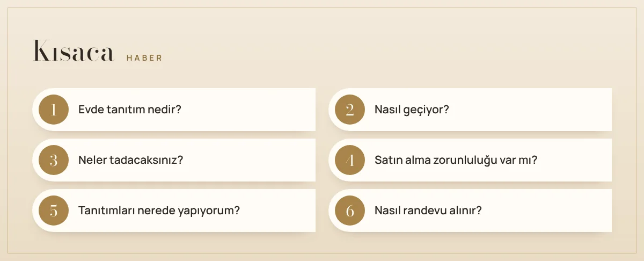The width and height of the screenshot is (644, 261).
Task: Tap the gold number 6 badge
Action: click(350, 211)
